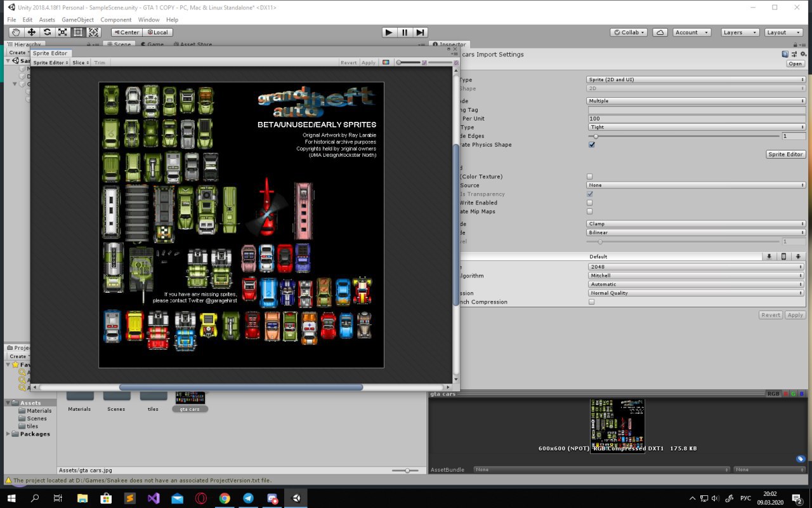This screenshot has height=508, width=812.
Task: Toggle the blue channel preview button
Action: click(x=802, y=394)
